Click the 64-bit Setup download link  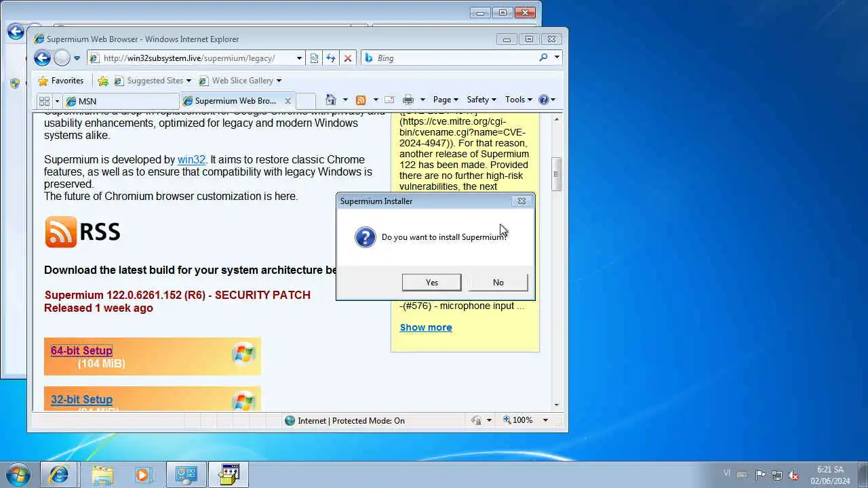[81, 350]
